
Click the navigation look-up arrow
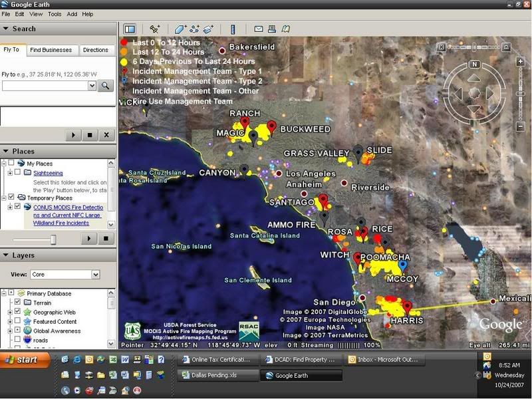coord(473,78)
